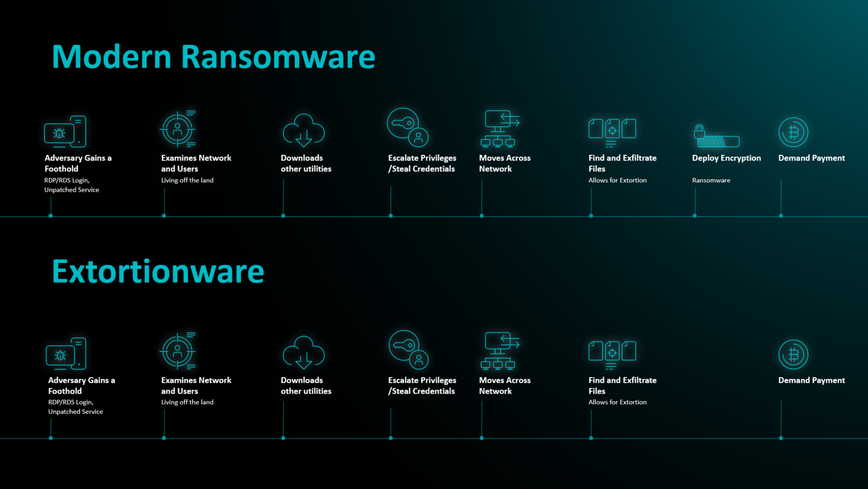Click the network move icon in Modern Ransomware row
Image resolution: width=868 pixels, height=489 pixels.
pos(500,129)
